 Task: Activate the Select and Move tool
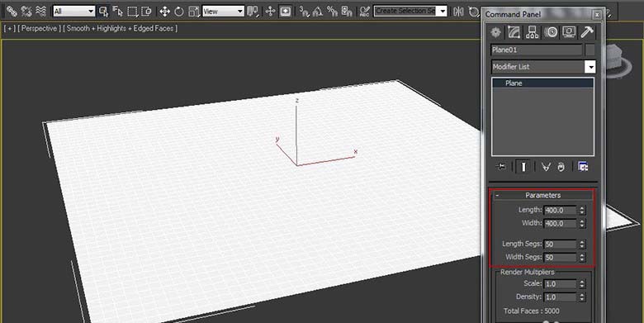[x=164, y=12]
